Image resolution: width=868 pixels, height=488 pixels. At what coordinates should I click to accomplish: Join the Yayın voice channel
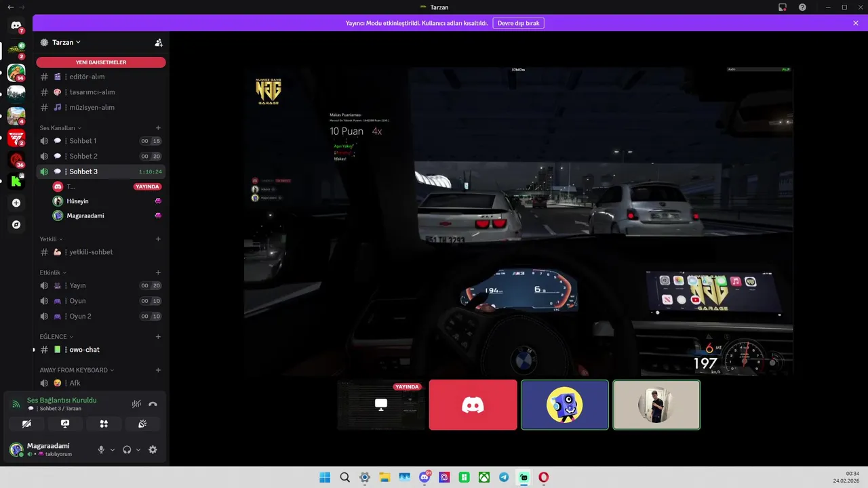point(101,285)
